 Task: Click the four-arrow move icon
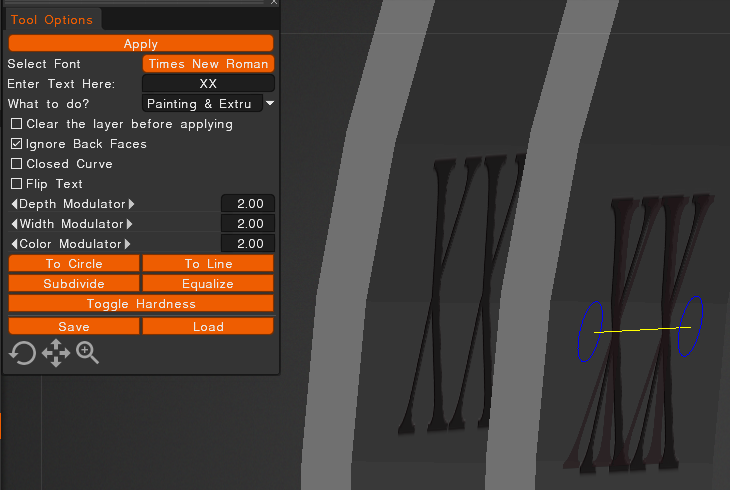(55, 353)
